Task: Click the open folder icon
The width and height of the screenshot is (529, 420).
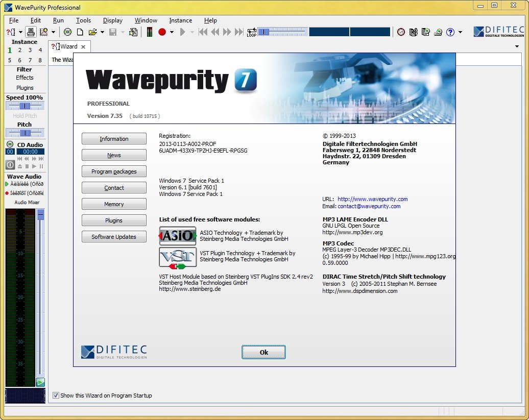Action: point(92,32)
